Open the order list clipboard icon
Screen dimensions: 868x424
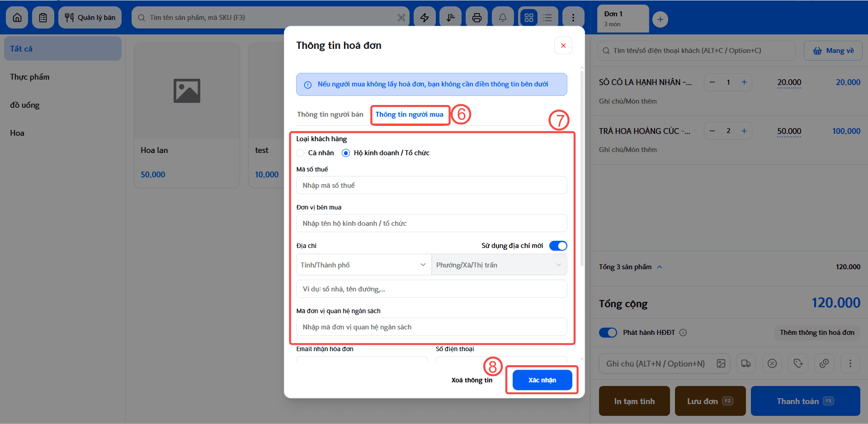tap(43, 18)
